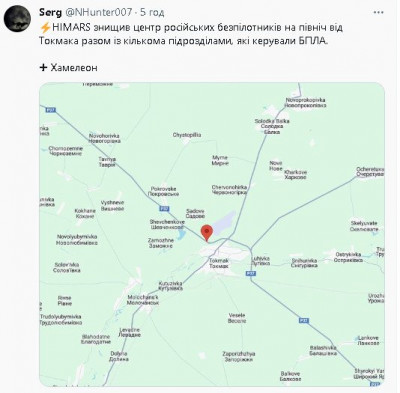Click the P37 road badge at top-left of map
This screenshot has width=400, height=393.
point(51,110)
